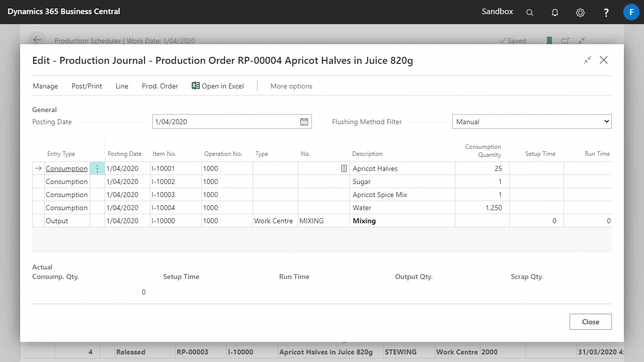644x362 pixels.
Task: Click the Posting Date column header
Action: (125, 154)
